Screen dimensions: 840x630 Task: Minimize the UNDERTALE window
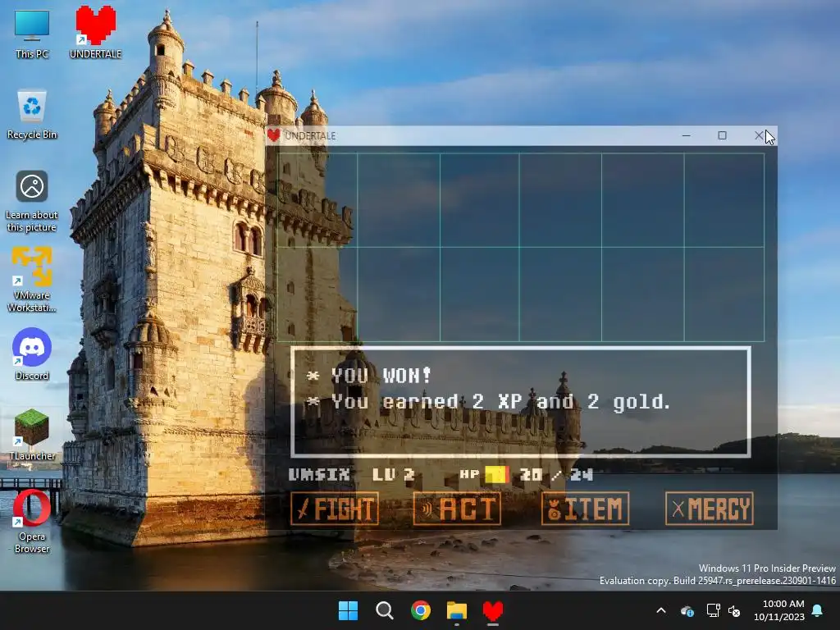[x=687, y=135]
